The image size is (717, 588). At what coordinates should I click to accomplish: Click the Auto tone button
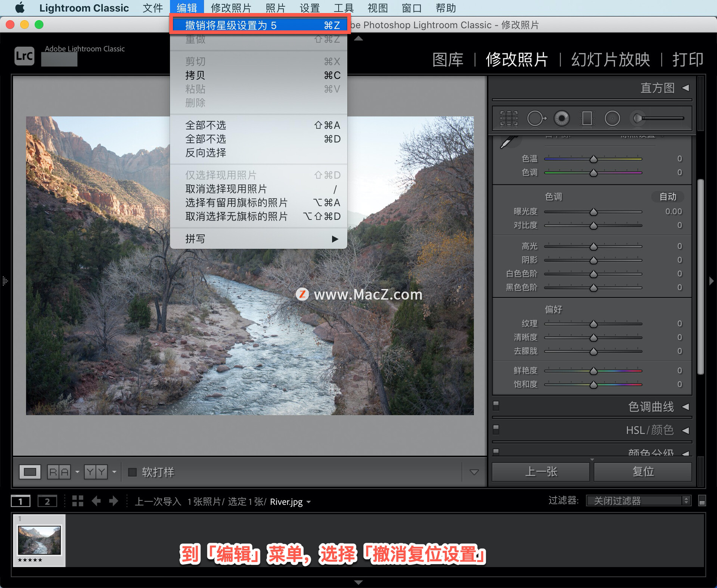pyautogui.click(x=668, y=196)
